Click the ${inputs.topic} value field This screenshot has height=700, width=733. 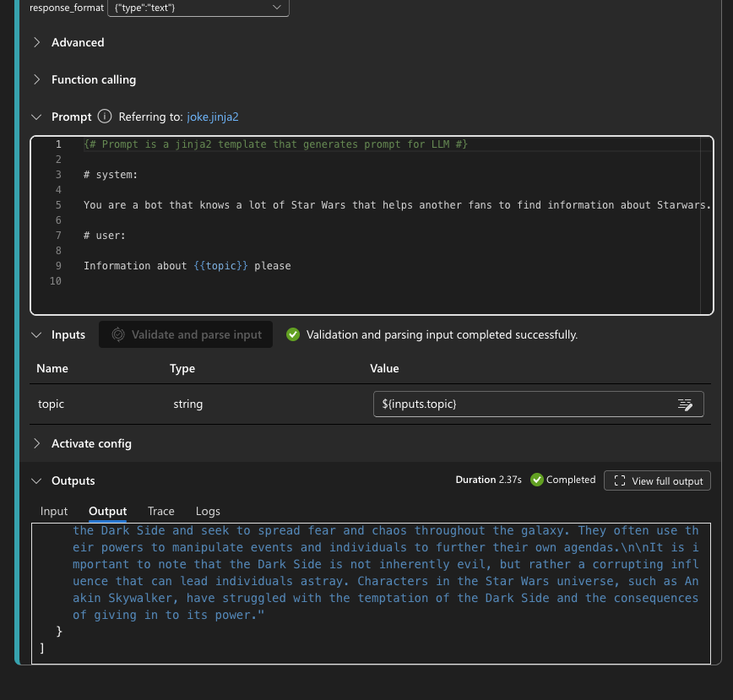(539, 404)
